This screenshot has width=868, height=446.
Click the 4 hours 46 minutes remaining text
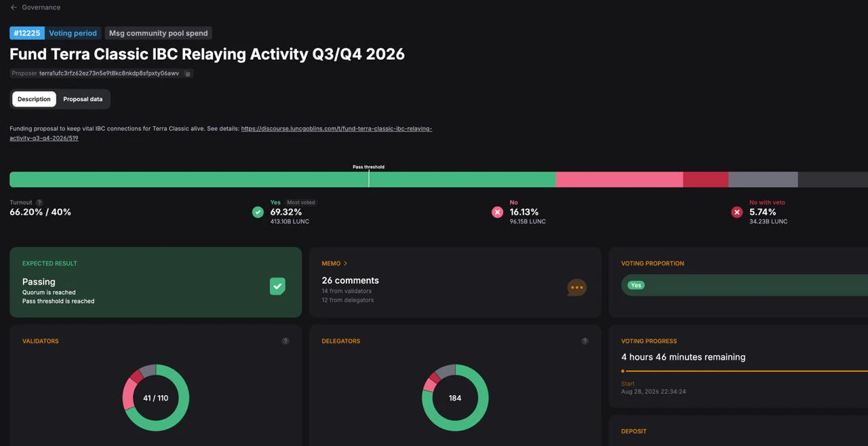(683, 357)
